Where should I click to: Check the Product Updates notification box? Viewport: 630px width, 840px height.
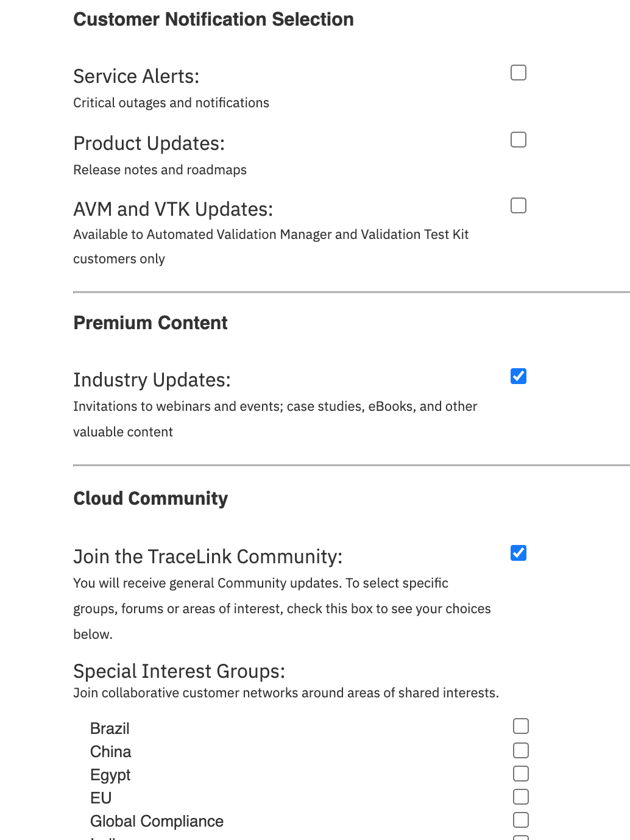pyautogui.click(x=518, y=139)
